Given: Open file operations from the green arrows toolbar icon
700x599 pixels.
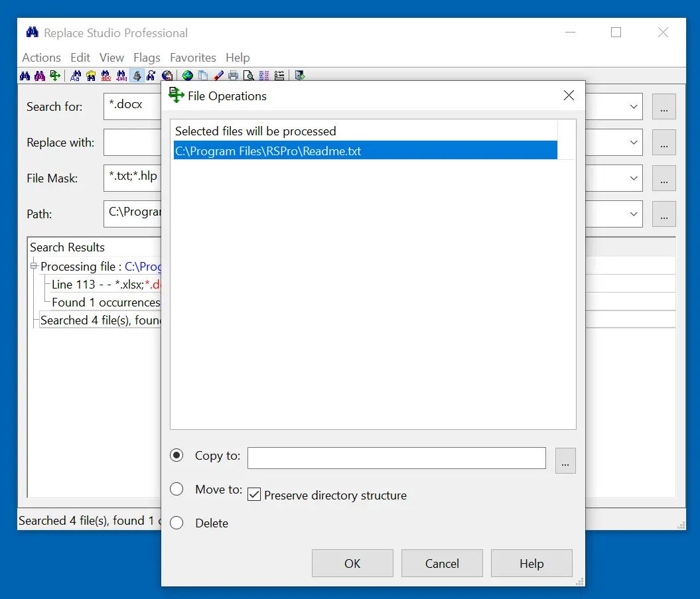Looking at the screenshot, I should [55, 76].
